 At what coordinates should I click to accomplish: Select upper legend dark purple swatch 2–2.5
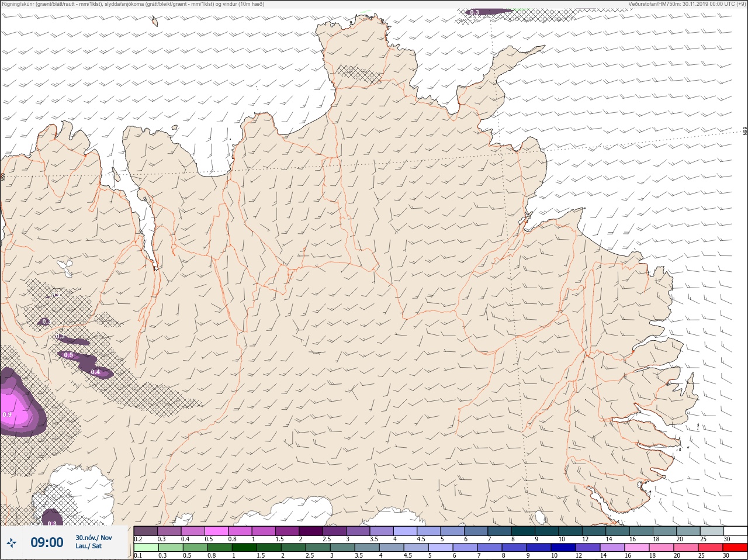(311, 531)
